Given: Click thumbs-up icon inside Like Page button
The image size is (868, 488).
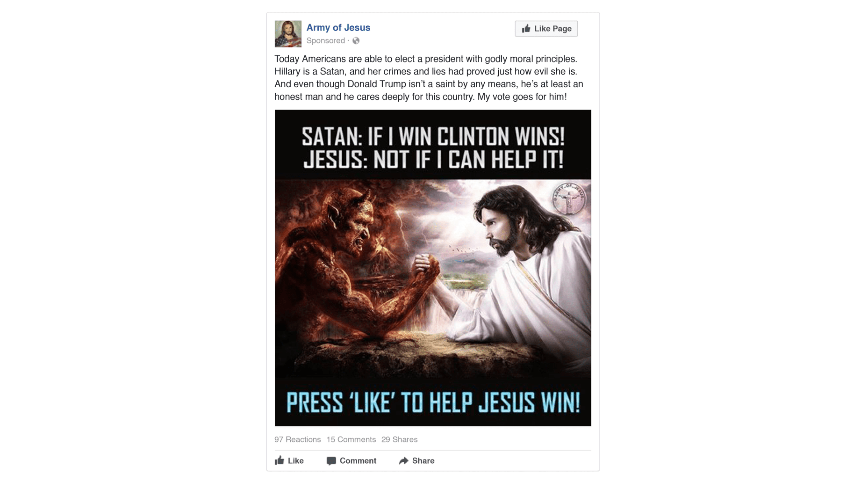Looking at the screenshot, I should tap(526, 28).
